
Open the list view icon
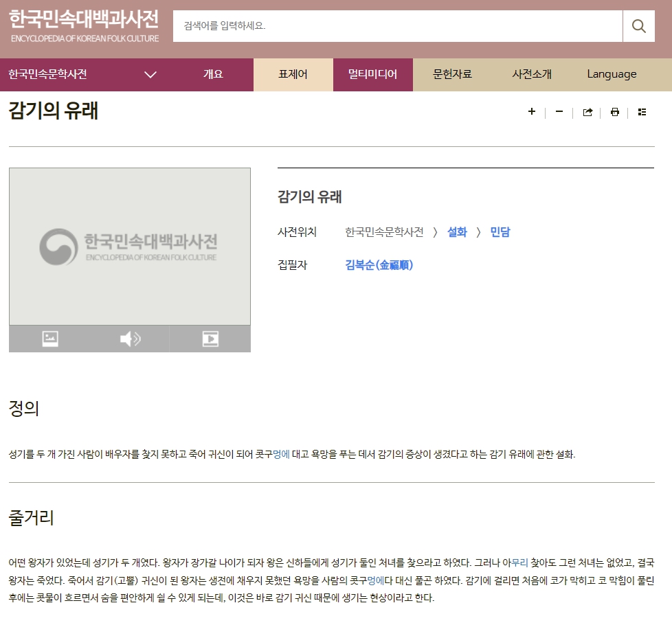click(x=642, y=113)
